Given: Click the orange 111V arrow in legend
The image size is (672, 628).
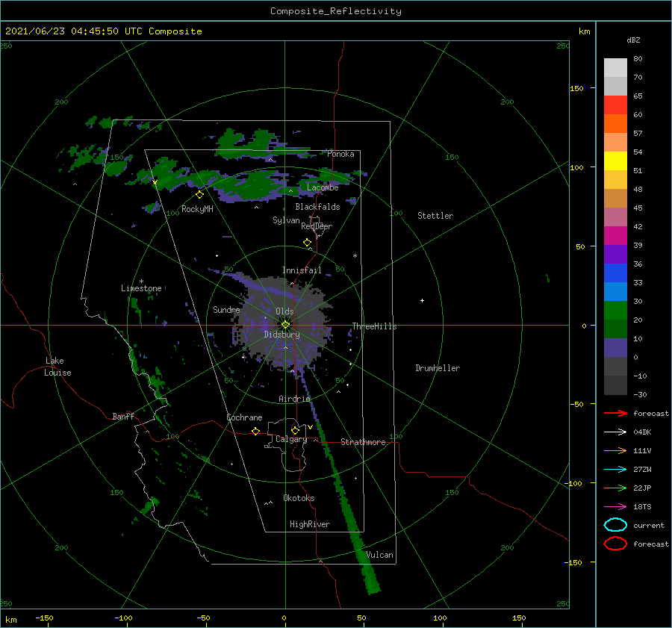Looking at the screenshot, I should [615, 450].
